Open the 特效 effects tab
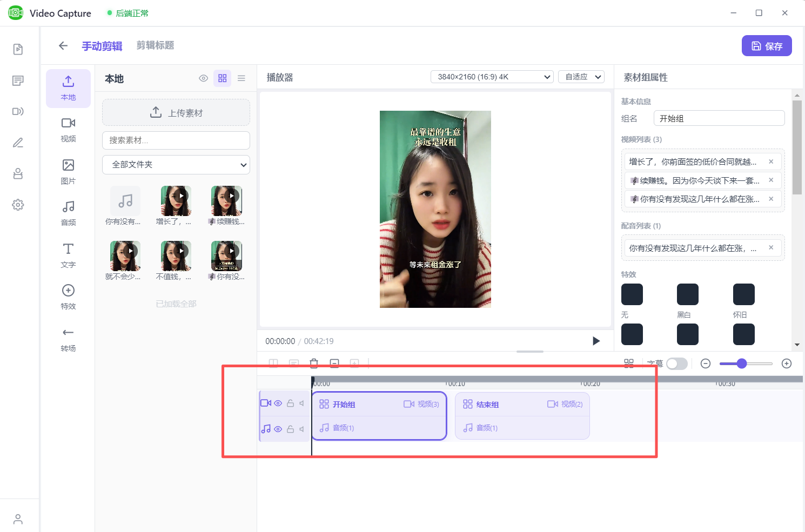The height and width of the screenshot is (532, 805). pyautogui.click(x=68, y=298)
